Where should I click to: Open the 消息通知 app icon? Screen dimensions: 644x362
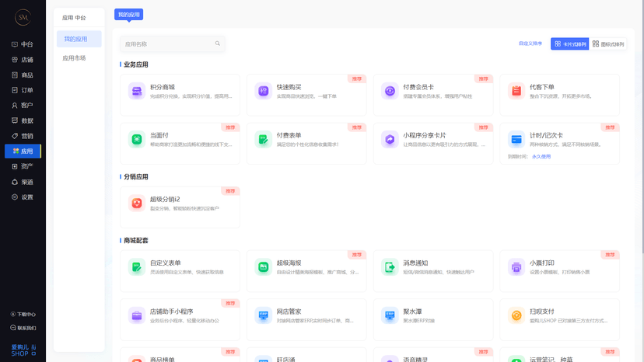[390, 266]
